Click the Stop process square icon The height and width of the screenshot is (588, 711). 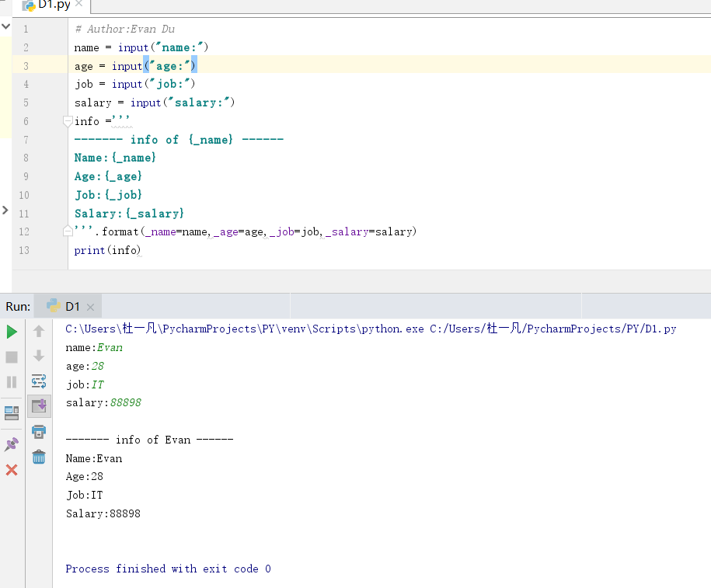click(12, 357)
